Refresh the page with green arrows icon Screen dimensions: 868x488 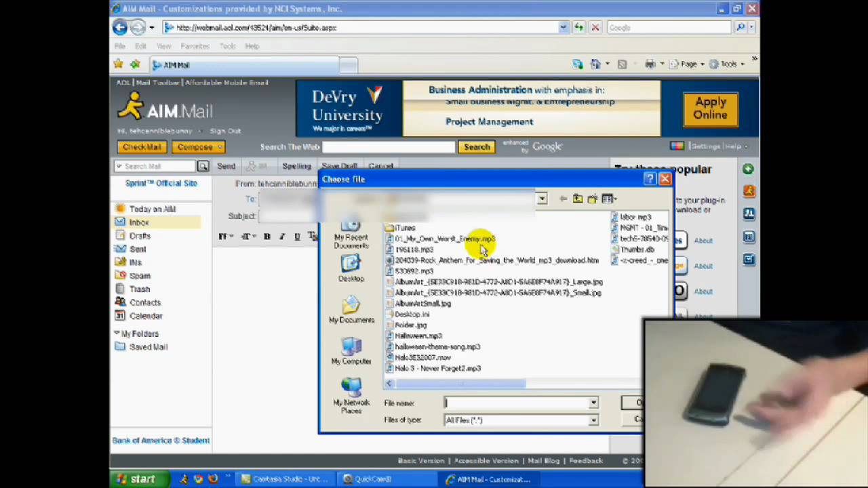coord(578,28)
